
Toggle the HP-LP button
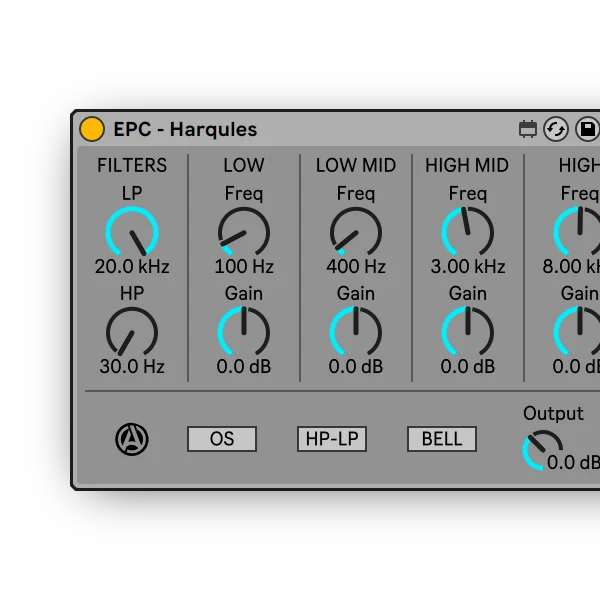click(332, 439)
